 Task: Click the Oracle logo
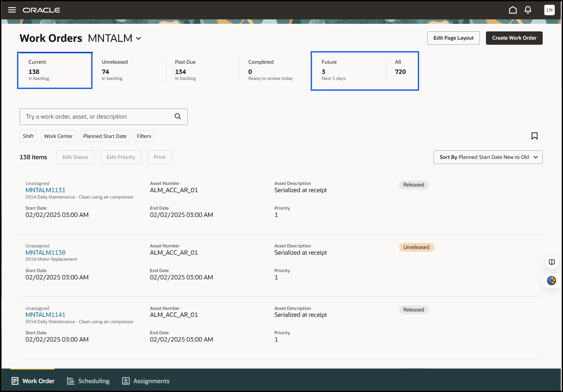pyautogui.click(x=42, y=10)
